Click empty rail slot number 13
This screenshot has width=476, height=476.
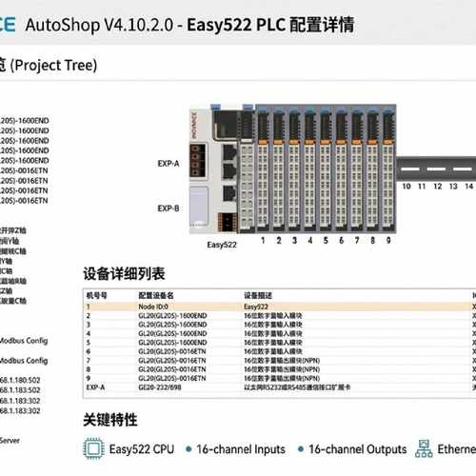point(453,186)
